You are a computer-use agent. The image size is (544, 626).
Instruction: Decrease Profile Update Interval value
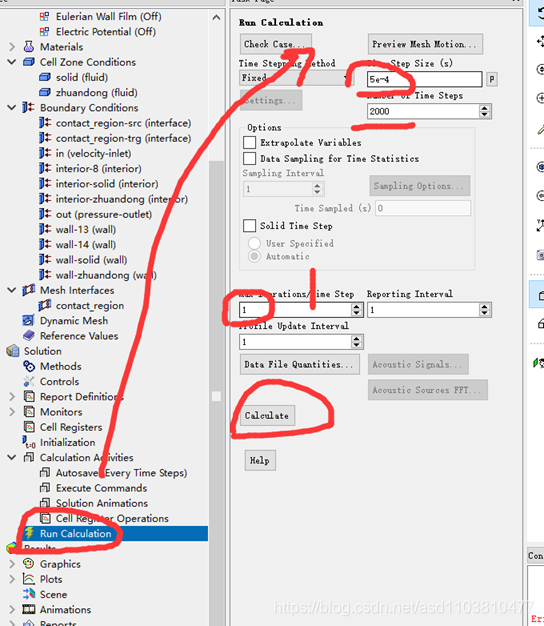pos(356,345)
